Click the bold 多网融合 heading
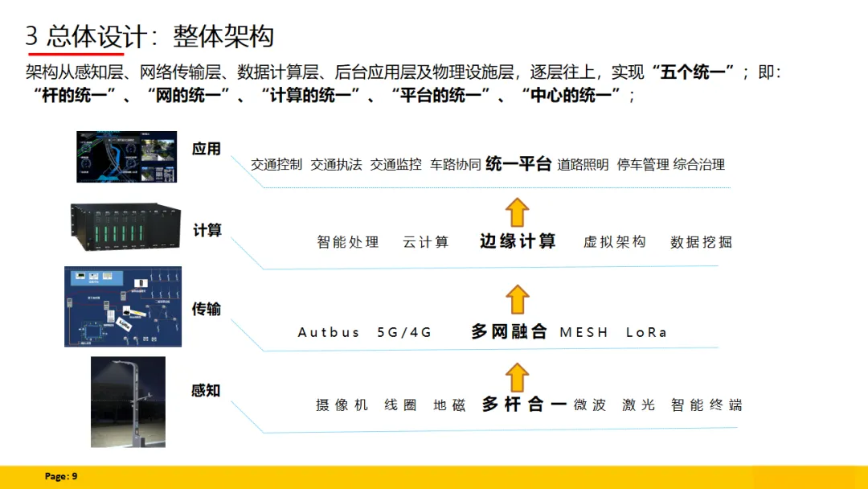This screenshot has width=868, height=489. [x=510, y=331]
